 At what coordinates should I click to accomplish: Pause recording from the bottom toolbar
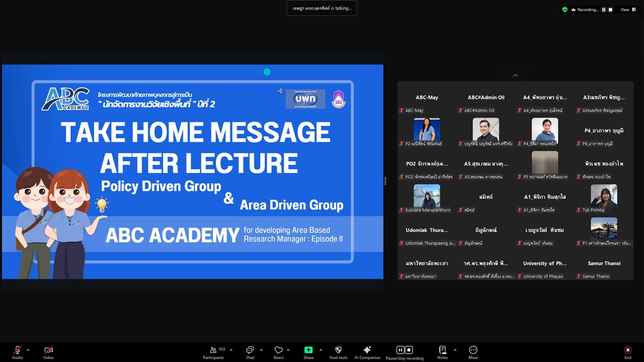[400, 350]
